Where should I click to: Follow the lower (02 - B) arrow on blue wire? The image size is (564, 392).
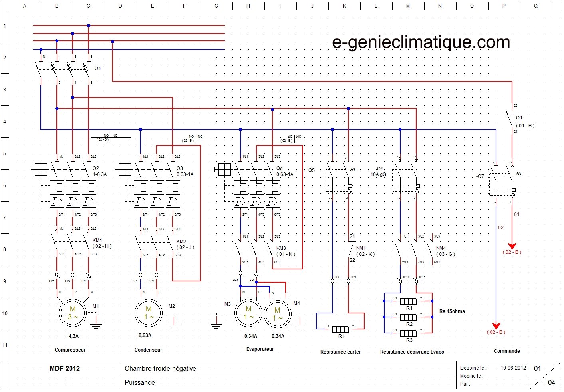pos(496,332)
